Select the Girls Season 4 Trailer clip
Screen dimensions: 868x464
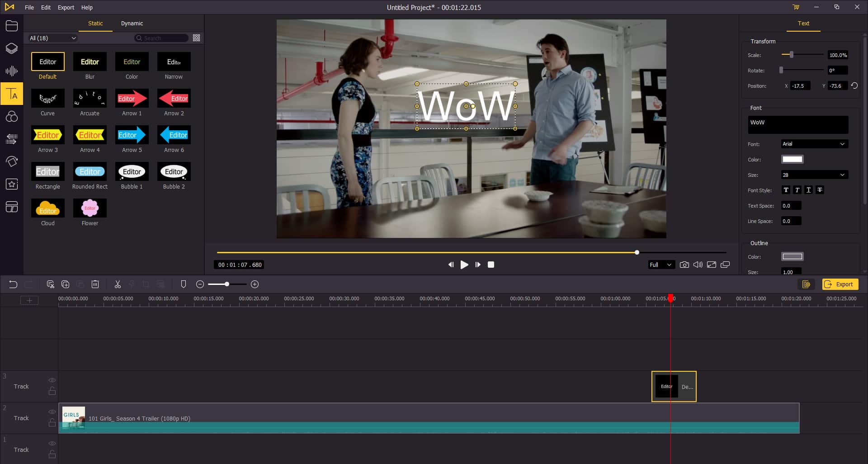pos(429,418)
